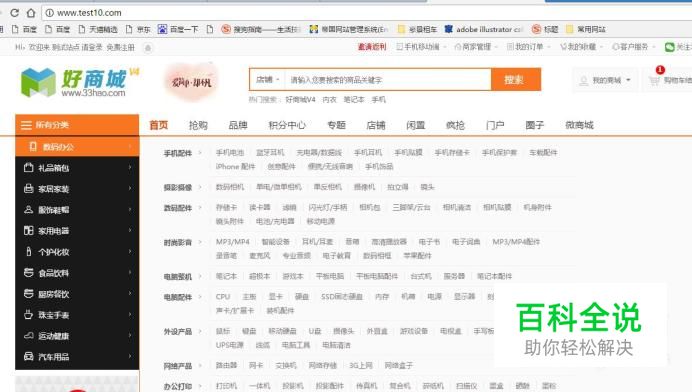
Task: Click the 笔记本 hot search link
Action: [x=354, y=100]
